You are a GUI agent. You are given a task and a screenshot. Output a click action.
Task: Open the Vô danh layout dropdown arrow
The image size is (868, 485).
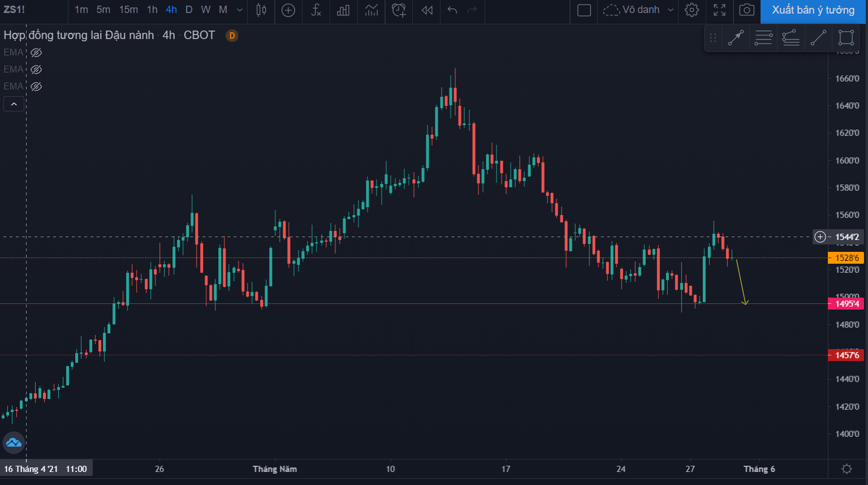tap(671, 10)
